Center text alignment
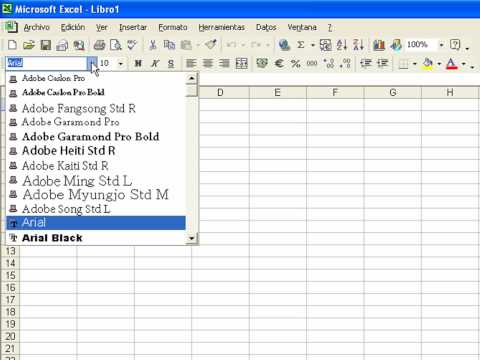This screenshot has width=480, height=360. click(208, 63)
